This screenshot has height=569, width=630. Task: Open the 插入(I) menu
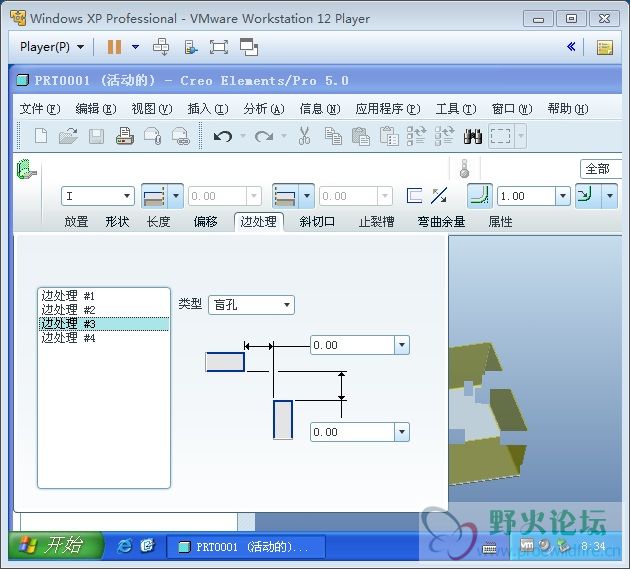pos(208,108)
